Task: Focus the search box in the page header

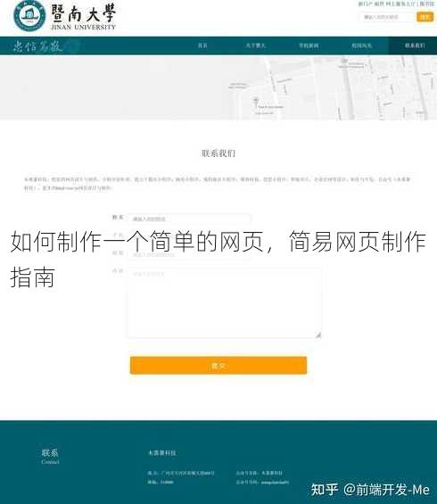Action: [x=387, y=17]
